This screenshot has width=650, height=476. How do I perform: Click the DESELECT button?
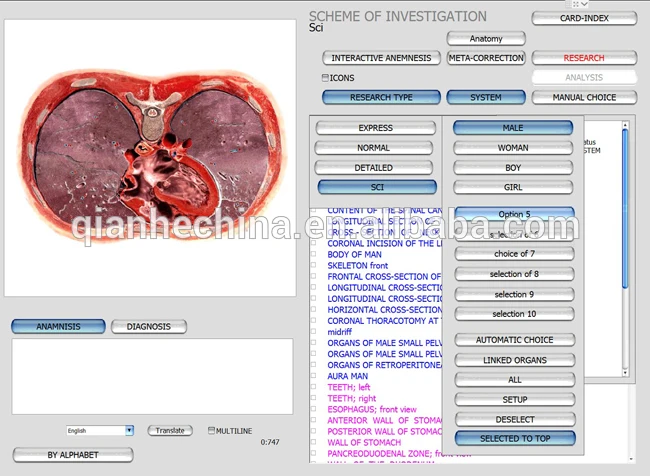point(515,419)
